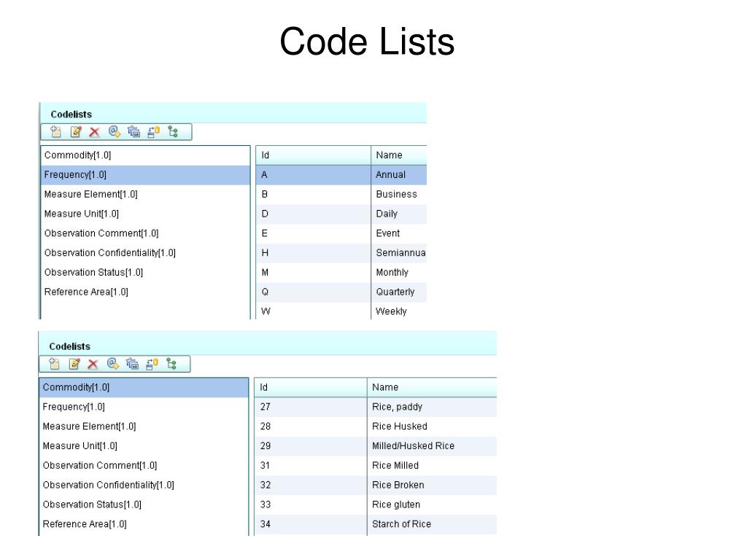747x560 pixels.
Task: Select Measure Unit[1.0] in the Frequency-selected panel
Action: (145, 214)
